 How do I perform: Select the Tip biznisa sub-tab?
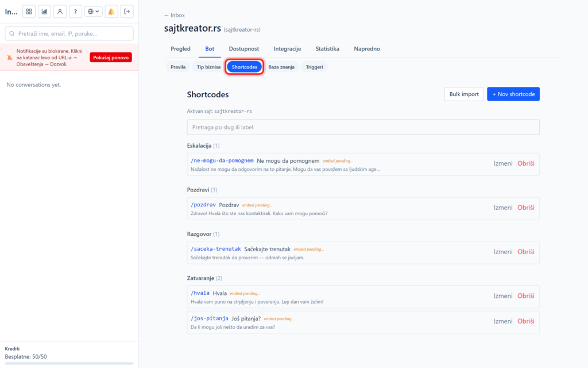click(208, 67)
